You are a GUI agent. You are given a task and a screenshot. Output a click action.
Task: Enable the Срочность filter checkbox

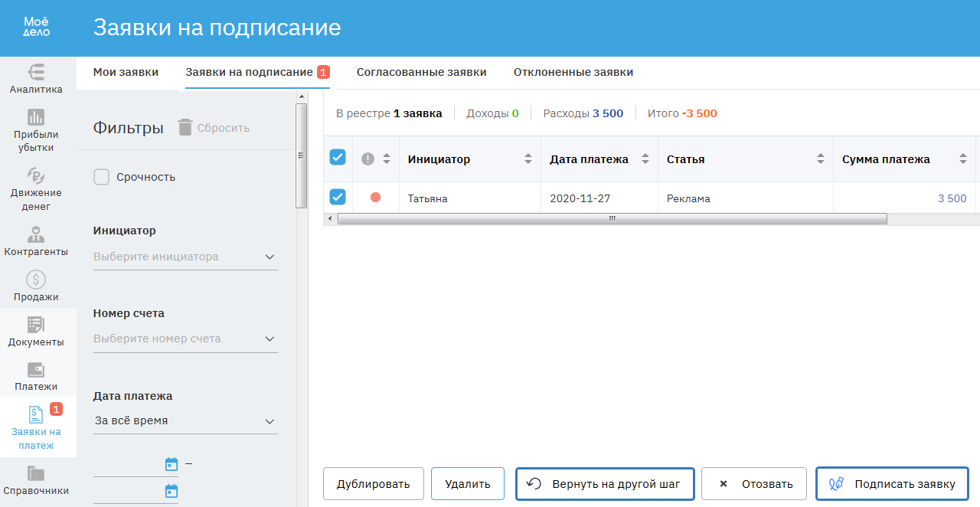pos(101,177)
